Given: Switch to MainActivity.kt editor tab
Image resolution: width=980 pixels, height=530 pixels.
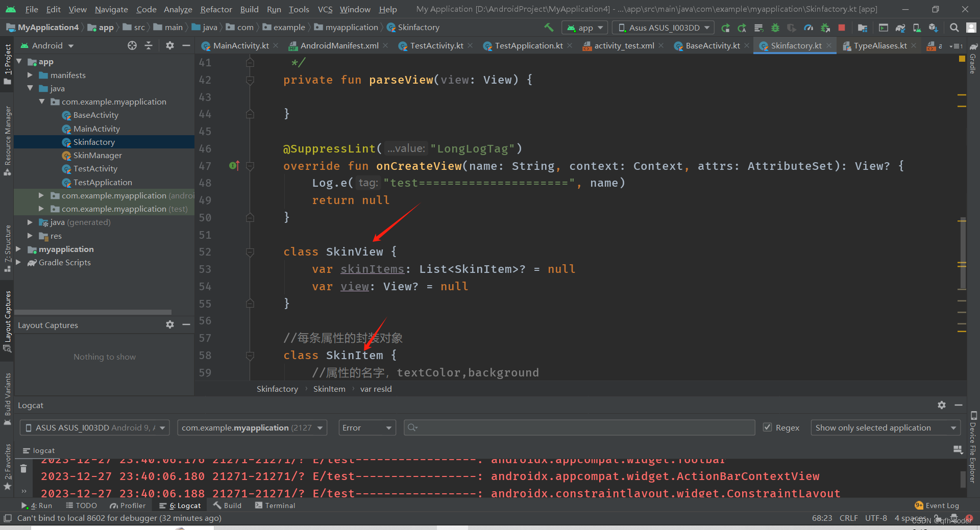Looking at the screenshot, I should 240,45.
